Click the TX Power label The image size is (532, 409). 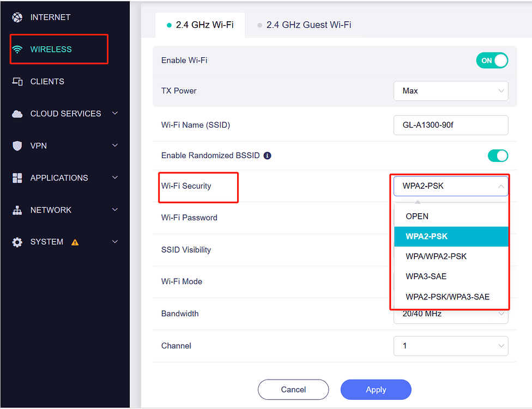[179, 91]
